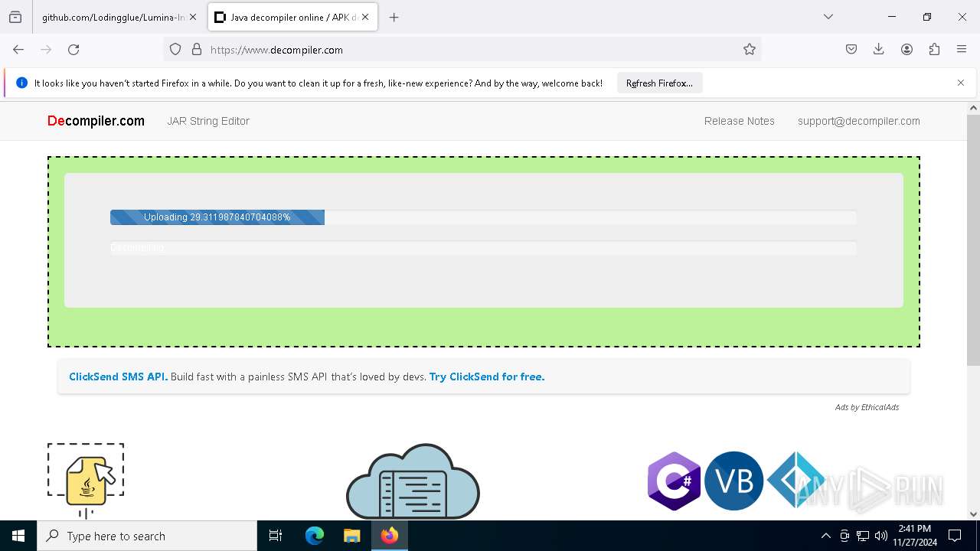Open Task View on the taskbar
Image resolution: width=980 pixels, height=551 pixels.
coord(276,536)
